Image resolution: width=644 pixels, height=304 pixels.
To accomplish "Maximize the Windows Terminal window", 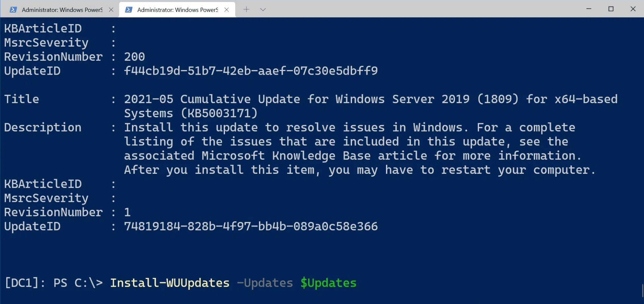I will pos(611,9).
